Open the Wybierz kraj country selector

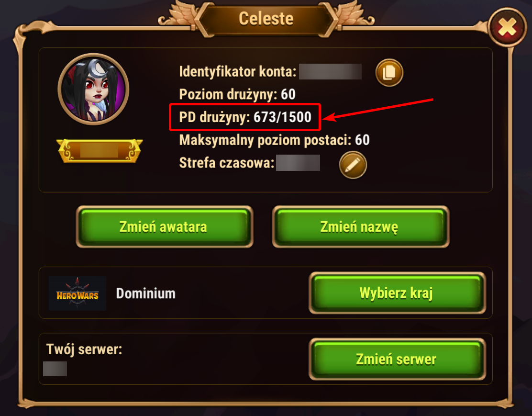pyautogui.click(x=397, y=292)
